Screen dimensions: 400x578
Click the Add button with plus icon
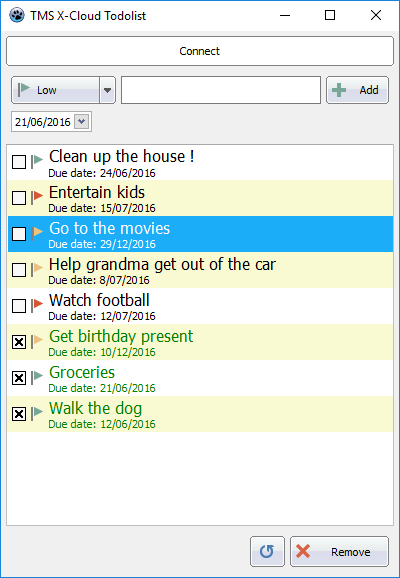pyautogui.click(x=357, y=90)
